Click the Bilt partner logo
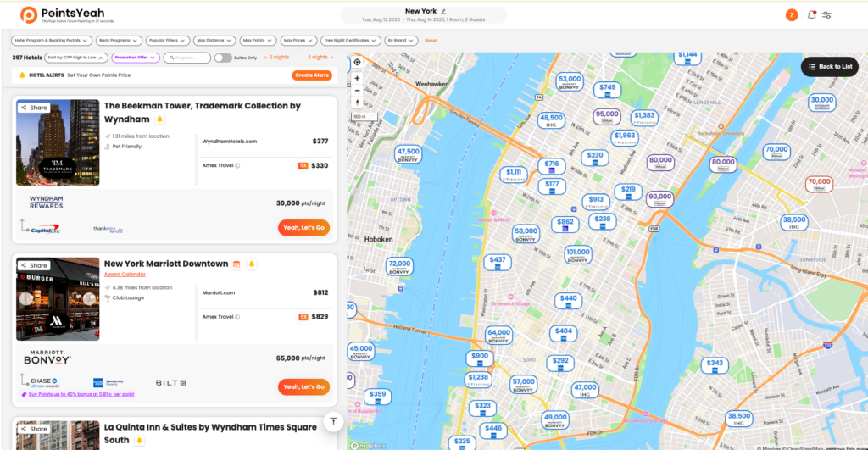 point(170,382)
